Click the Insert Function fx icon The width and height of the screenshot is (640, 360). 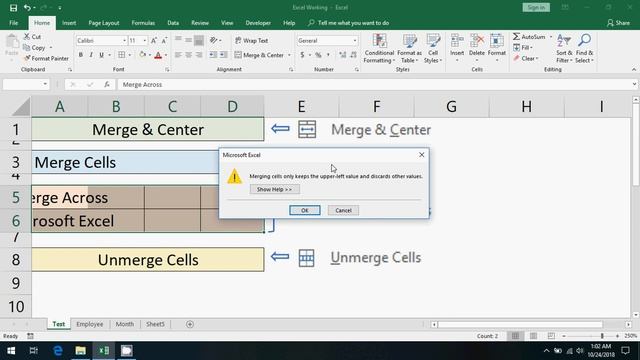coord(107,84)
